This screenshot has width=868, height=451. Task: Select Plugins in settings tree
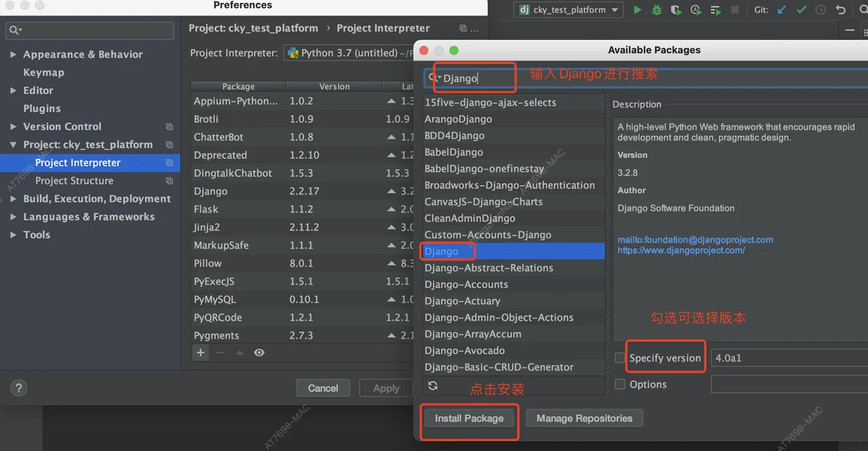[42, 109]
